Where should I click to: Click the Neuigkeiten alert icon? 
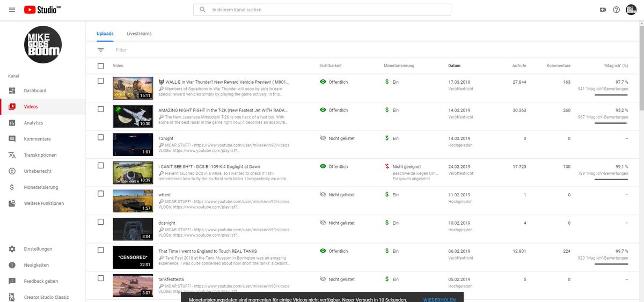[x=12, y=265]
